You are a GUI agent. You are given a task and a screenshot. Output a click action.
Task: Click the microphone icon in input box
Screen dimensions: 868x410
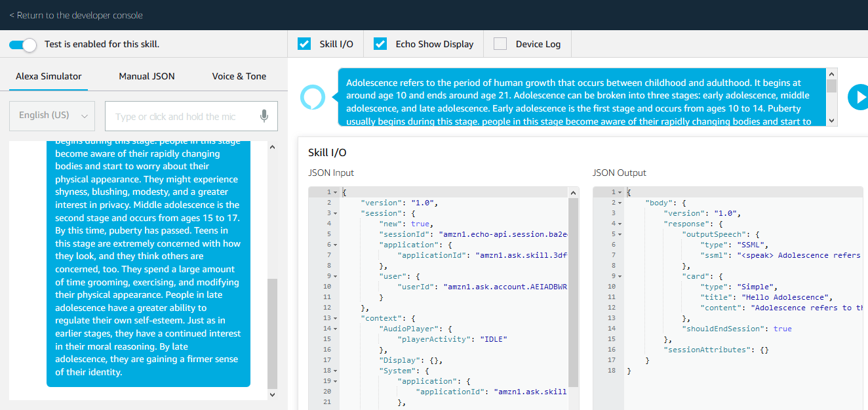(x=264, y=116)
